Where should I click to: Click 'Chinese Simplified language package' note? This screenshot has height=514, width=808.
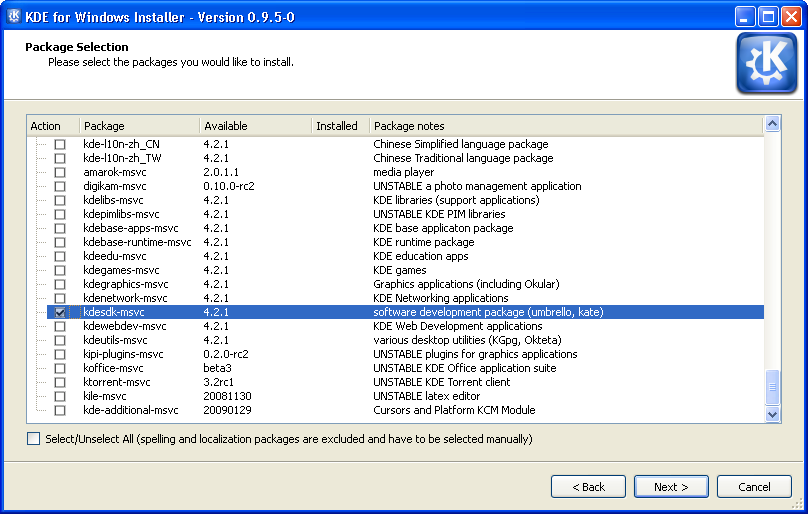[461, 144]
